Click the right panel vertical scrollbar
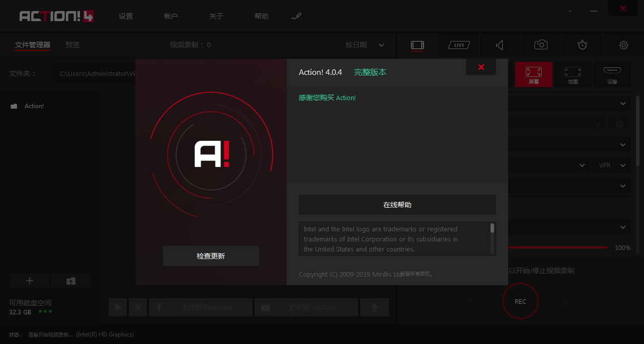The height and width of the screenshot is (344, 644). [638, 131]
